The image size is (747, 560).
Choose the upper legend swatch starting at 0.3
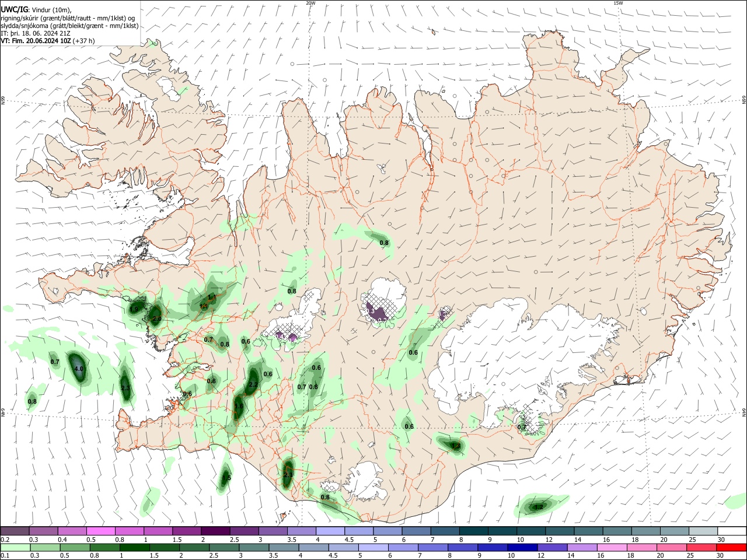tap(43, 531)
